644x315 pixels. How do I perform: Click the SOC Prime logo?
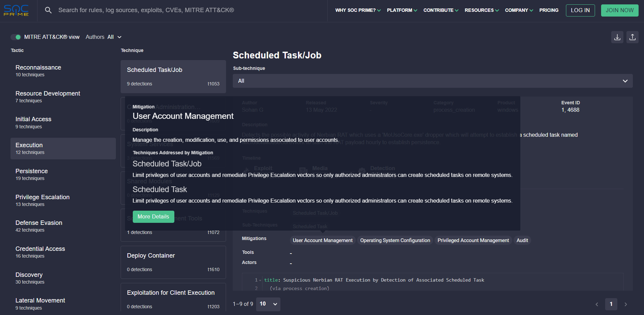point(16,10)
